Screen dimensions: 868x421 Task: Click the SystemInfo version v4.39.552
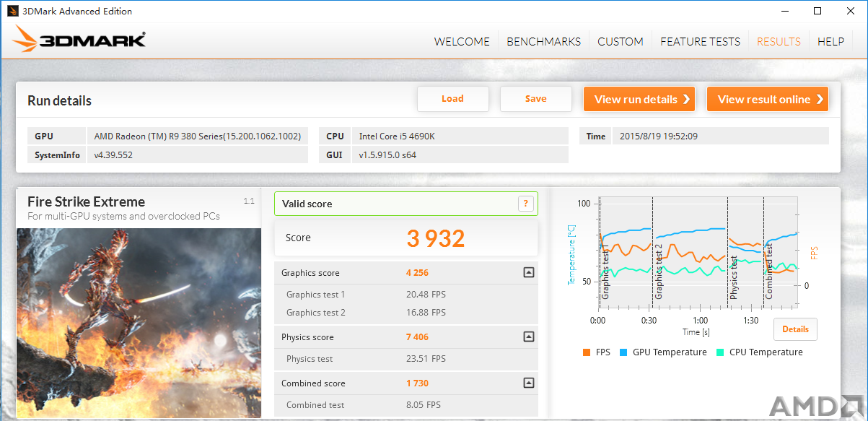click(113, 155)
